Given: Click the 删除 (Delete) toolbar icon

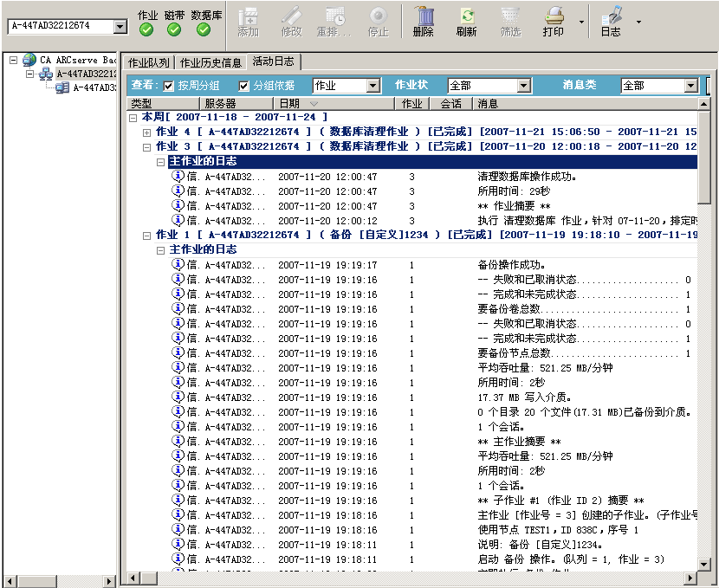Looking at the screenshot, I should pos(423,22).
